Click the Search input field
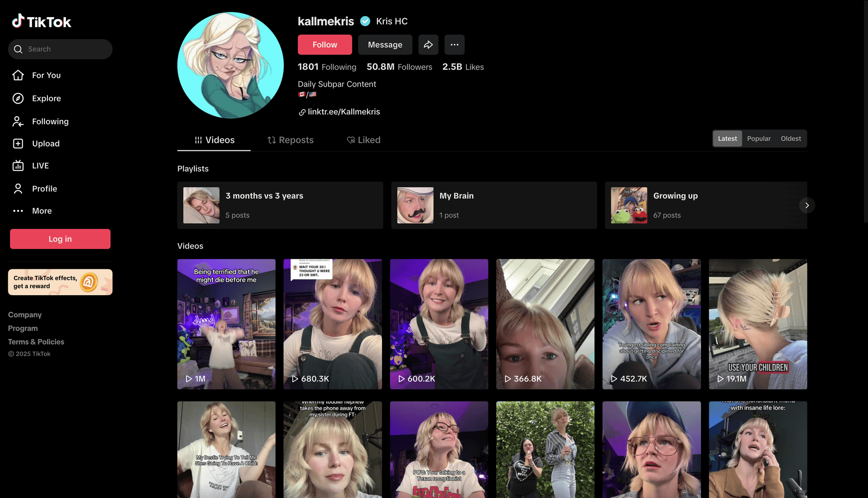 click(x=65, y=49)
